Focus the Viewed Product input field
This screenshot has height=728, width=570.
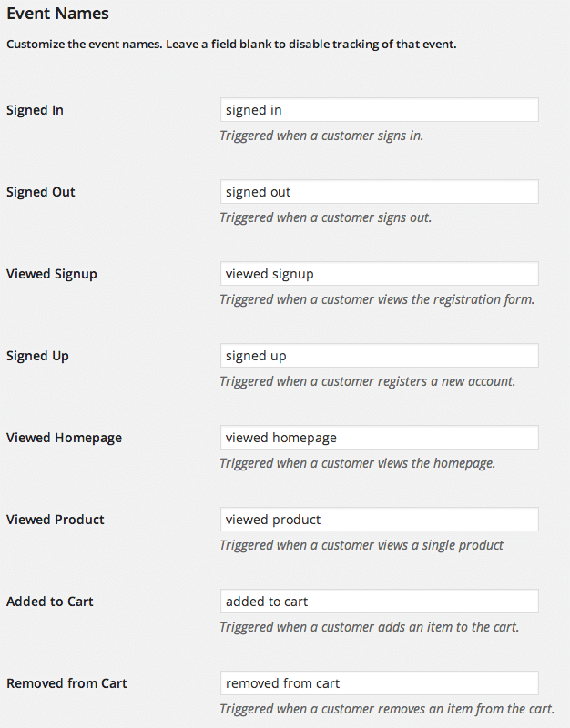[379, 520]
